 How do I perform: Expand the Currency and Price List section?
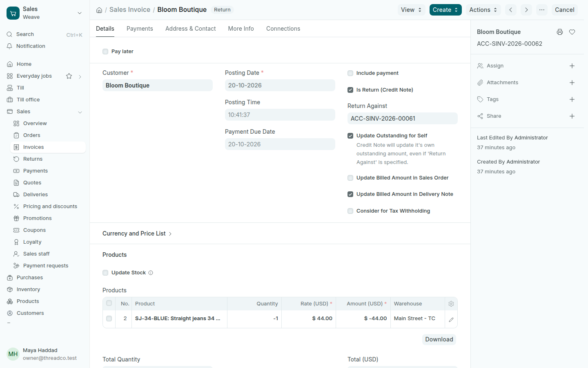click(137, 233)
